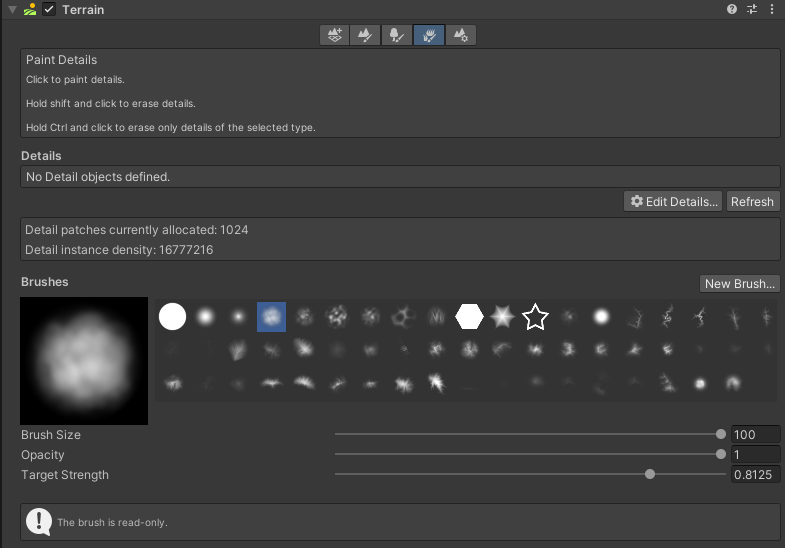The image size is (785, 548).
Task: Select the Create Neighbor Terrains tool
Action: pyautogui.click(x=334, y=35)
